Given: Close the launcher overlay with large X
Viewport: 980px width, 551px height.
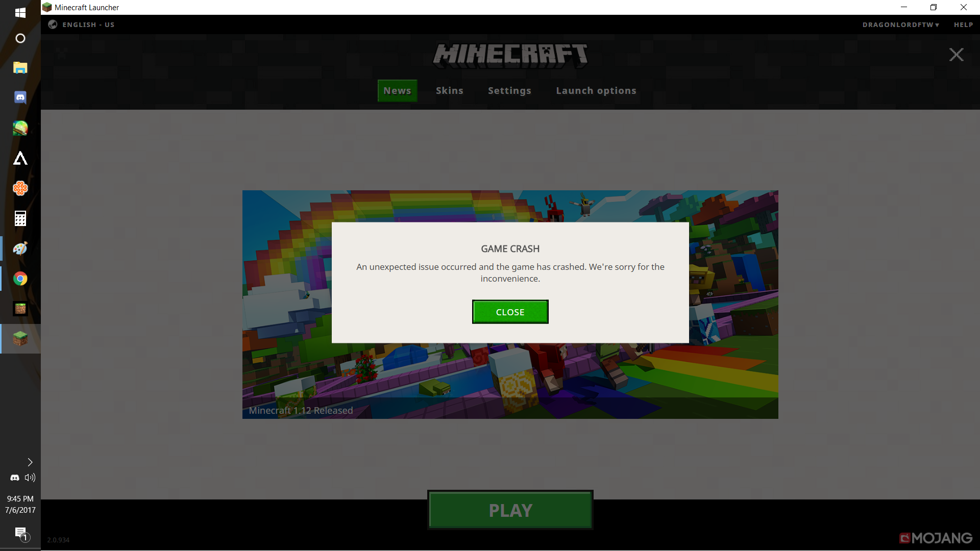Looking at the screenshot, I should pos(956,55).
